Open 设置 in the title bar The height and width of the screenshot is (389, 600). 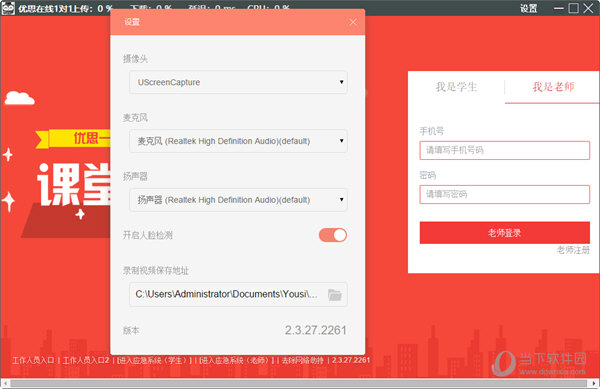coord(528,8)
